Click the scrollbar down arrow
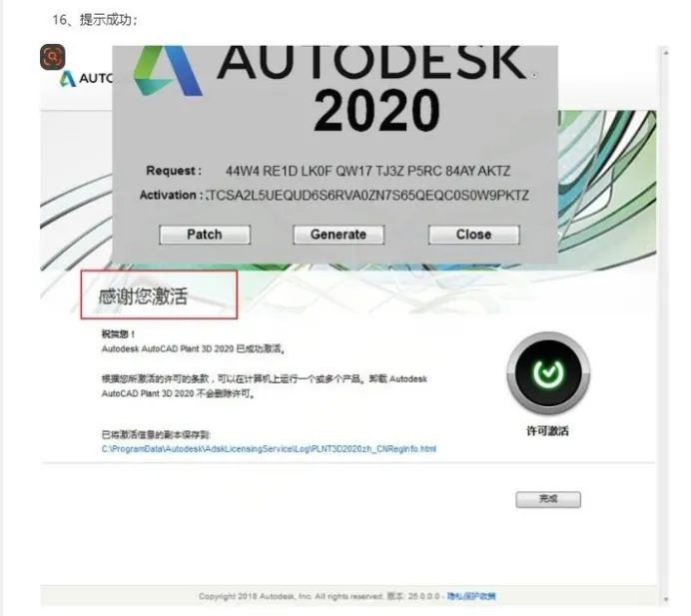691x616 pixels. pyautogui.click(x=665, y=599)
